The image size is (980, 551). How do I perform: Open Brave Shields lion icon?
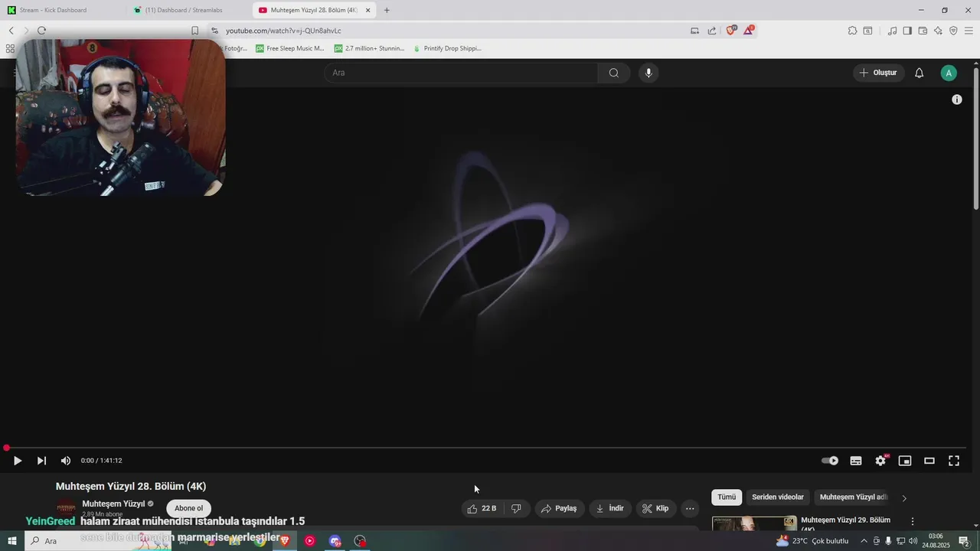pos(730,31)
